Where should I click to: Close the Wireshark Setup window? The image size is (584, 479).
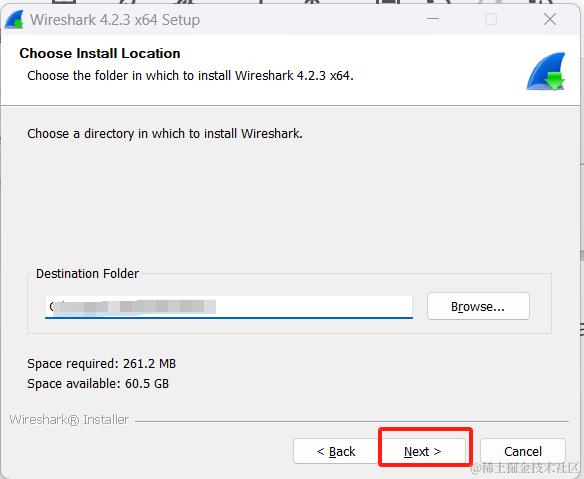(x=550, y=19)
